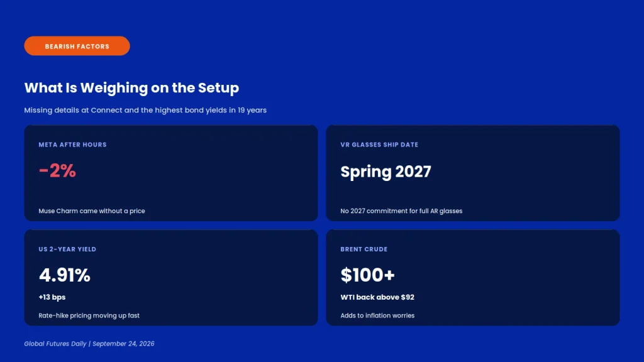Viewport: 644px width, 362px height.
Task: Click the subtitle about missing details at Connect
Action: pos(145,110)
